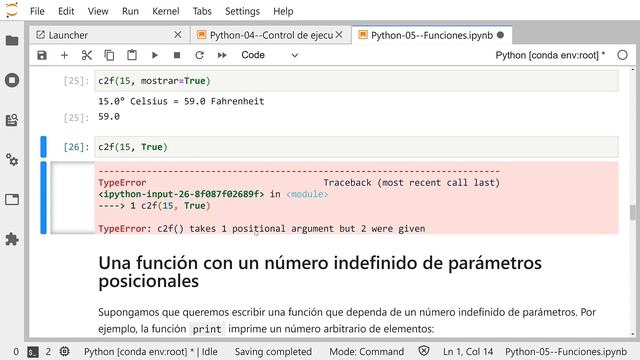Open the Kernel menu
Image resolution: width=640 pixels, height=360 pixels.
[x=166, y=11]
